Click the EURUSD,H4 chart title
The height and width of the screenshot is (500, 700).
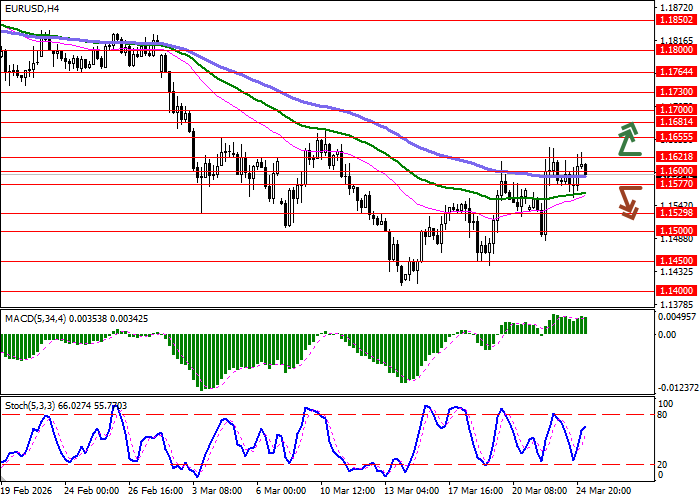tap(32, 8)
